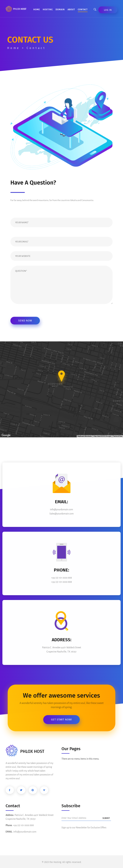Click the Log In button
This screenshot has width=123, height=868.
click(x=108, y=10)
